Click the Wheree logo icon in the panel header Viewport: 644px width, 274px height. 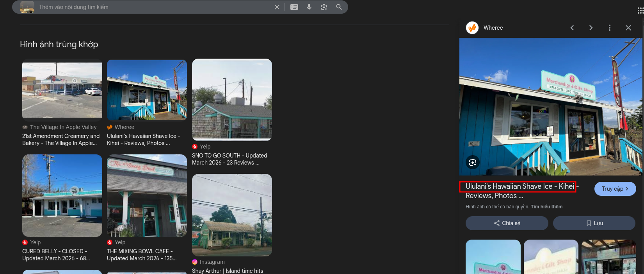tap(472, 28)
